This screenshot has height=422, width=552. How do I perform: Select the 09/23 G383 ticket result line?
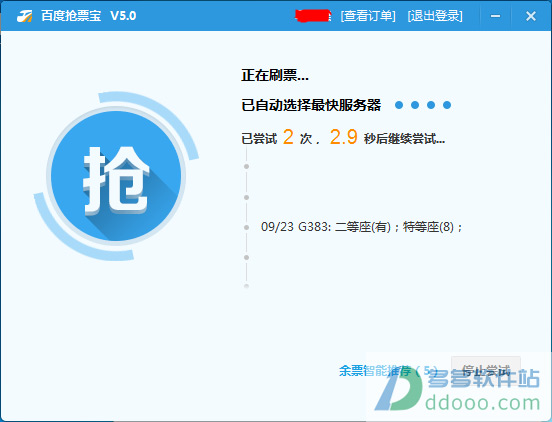point(362,227)
